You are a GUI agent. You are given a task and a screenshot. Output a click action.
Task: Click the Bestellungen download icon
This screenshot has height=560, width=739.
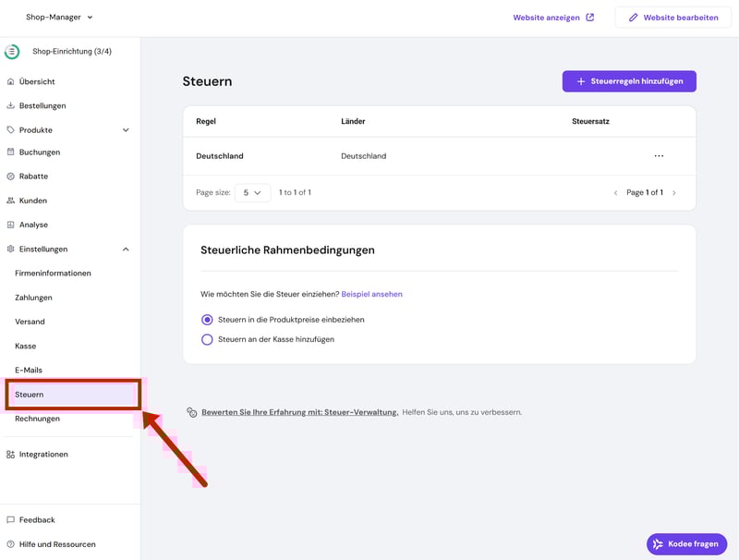11,105
